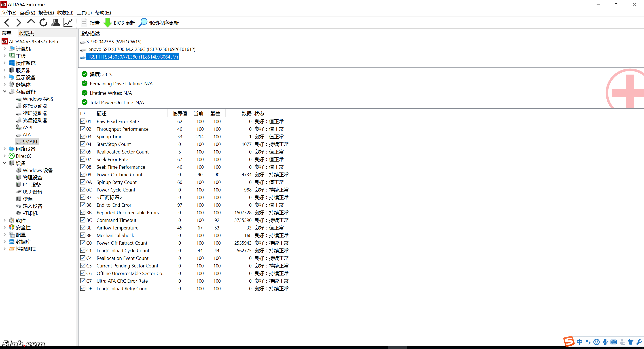This screenshot has width=644, height=349.
Task: Switch to the 收藏夹 tab
Action: pos(27,33)
